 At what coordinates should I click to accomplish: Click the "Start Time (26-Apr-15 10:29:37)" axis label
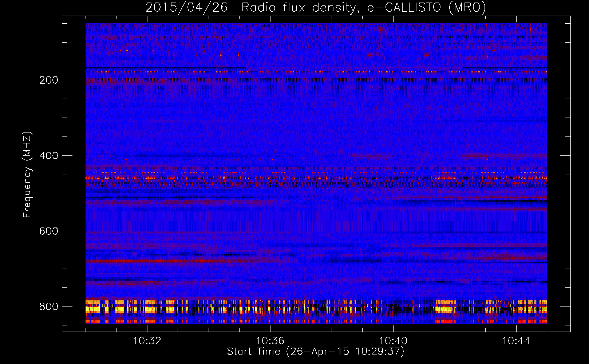[x=316, y=352]
